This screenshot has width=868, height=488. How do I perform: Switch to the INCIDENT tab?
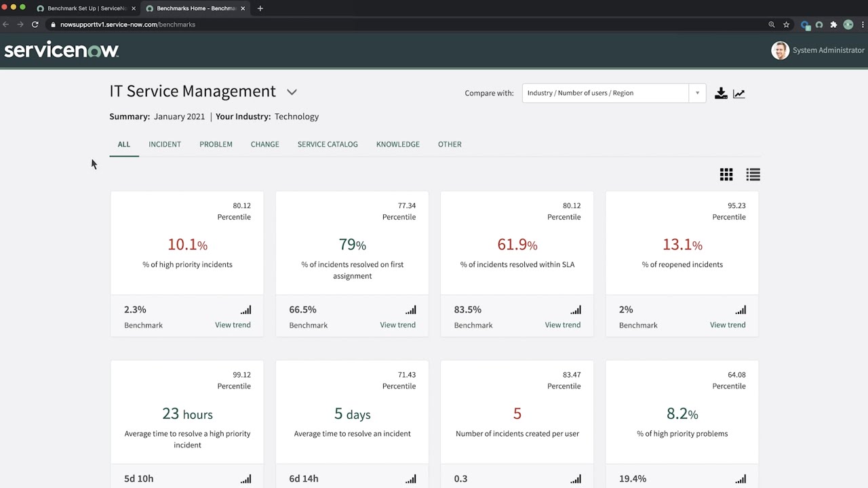tap(164, 144)
